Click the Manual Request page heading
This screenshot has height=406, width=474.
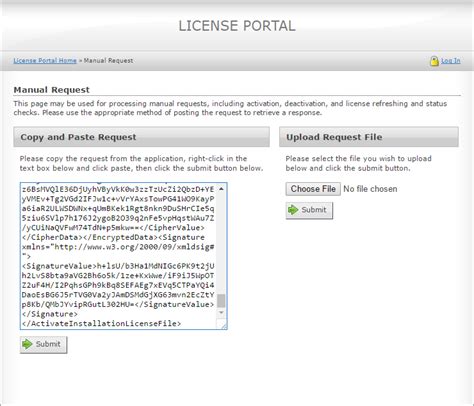(x=52, y=90)
